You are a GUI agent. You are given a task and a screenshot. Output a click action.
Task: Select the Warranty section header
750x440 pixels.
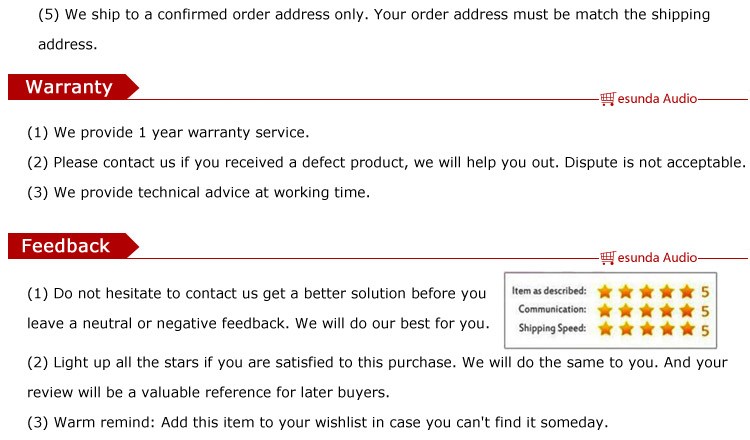(70, 87)
